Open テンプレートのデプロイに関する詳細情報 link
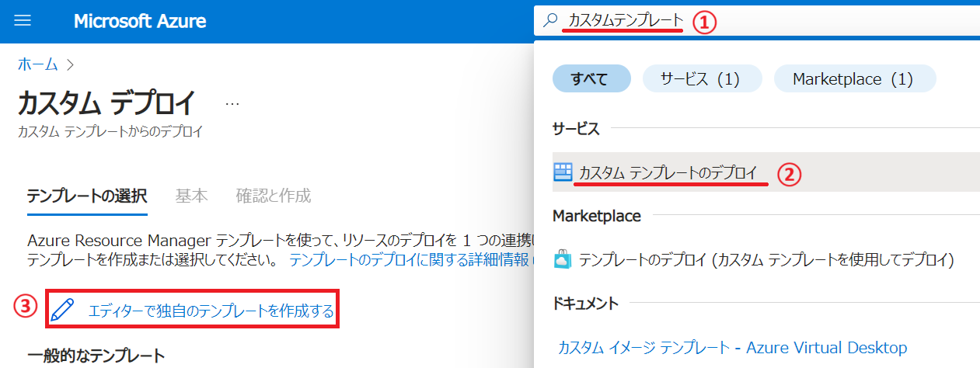Viewport: 980px width, 368px height. point(410,259)
